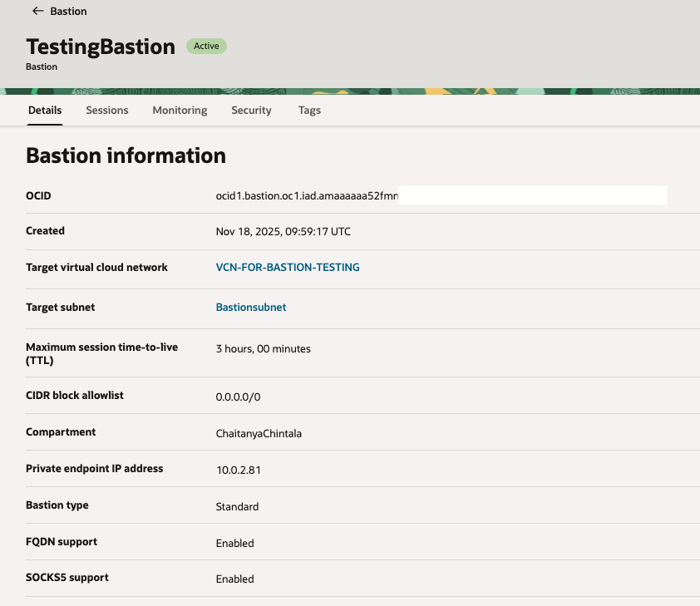This screenshot has height=606, width=700.
Task: Click the 3 hours TTL value
Action: 263,349
